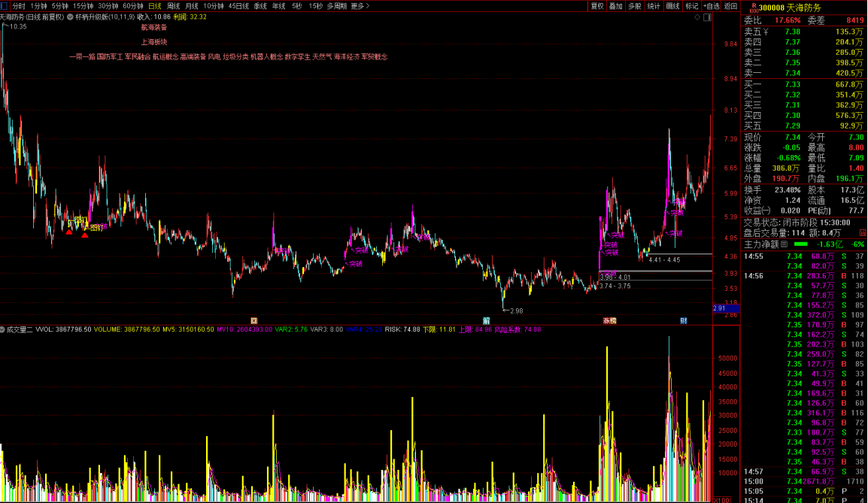The width and height of the screenshot is (868, 503).
Task: Click the 返回 back button
Action: (x=730, y=6)
